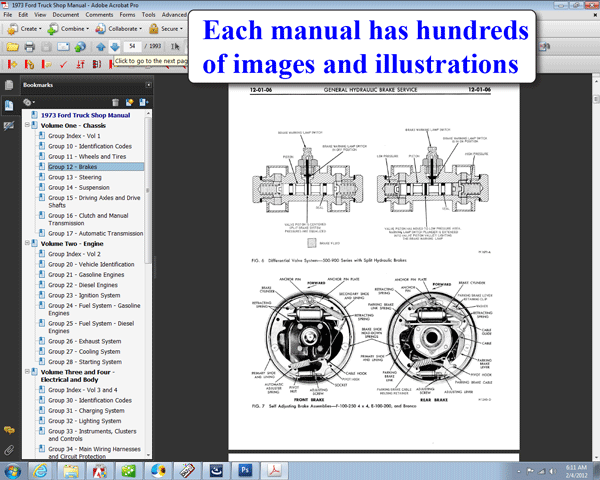
Task: Click the page number input field
Action: click(132, 46)
